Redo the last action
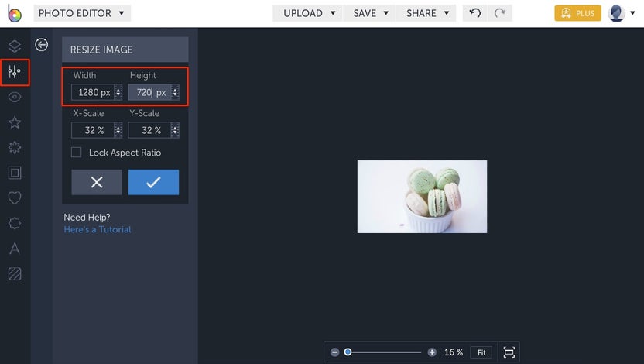The width and height of the screenshot is (644, 364). 499,13
